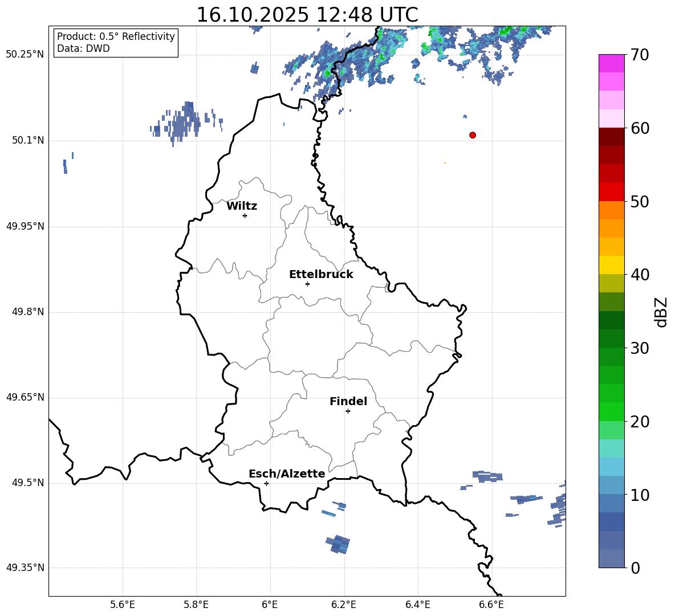Image resolution: width=675 pixels, height=616 pixels.
Task: Pick the bright red colorbar swatch above 50
Action: coord(612,191)
